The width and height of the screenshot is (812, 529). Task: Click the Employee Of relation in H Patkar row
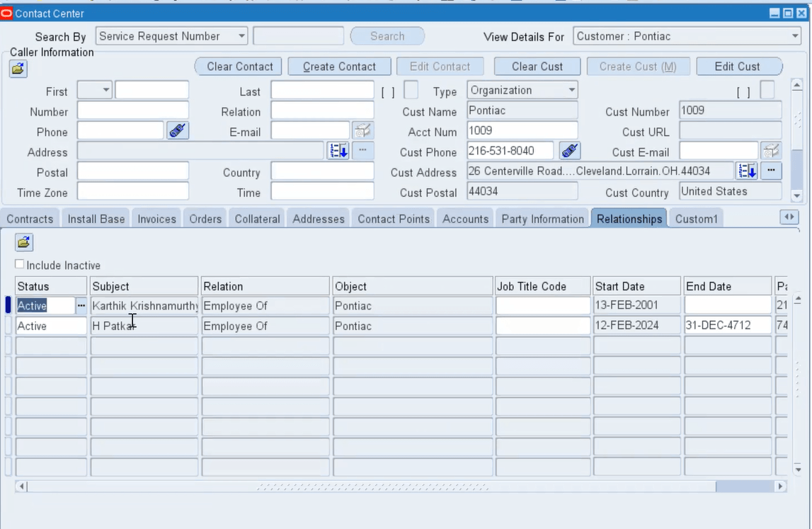tap(265, 326)
